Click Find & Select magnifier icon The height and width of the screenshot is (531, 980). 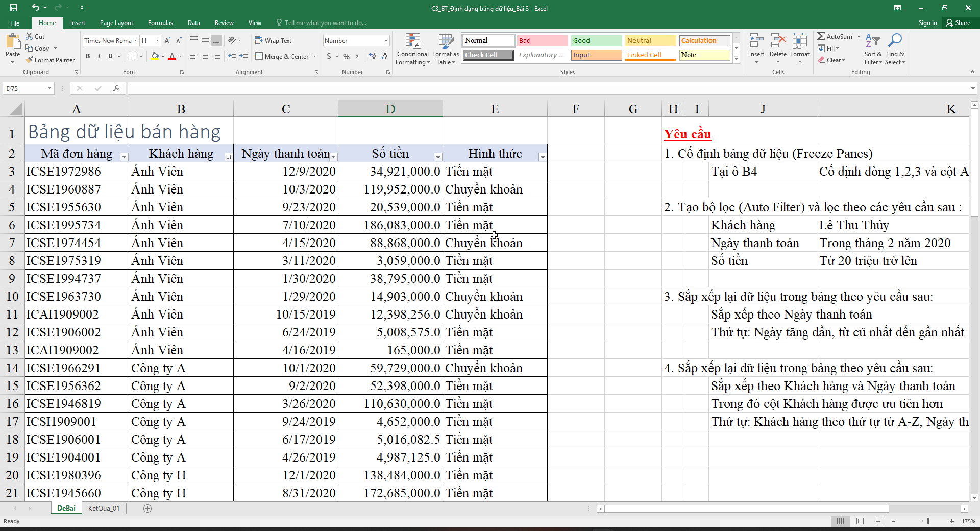pos(895,50)
